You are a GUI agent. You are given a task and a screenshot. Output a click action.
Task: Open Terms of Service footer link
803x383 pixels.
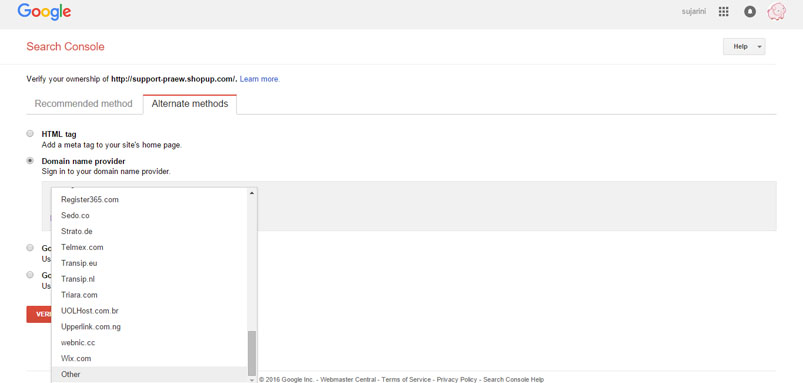(407, 379)
